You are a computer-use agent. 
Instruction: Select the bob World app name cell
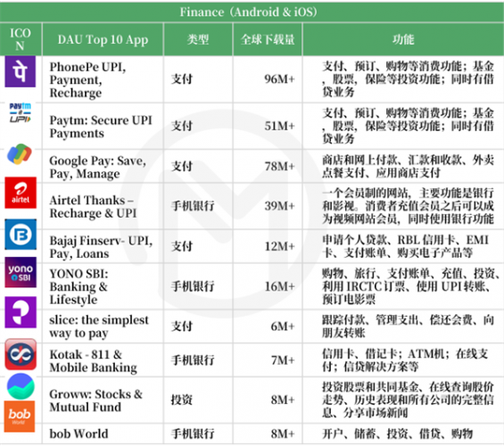(103, 434)
